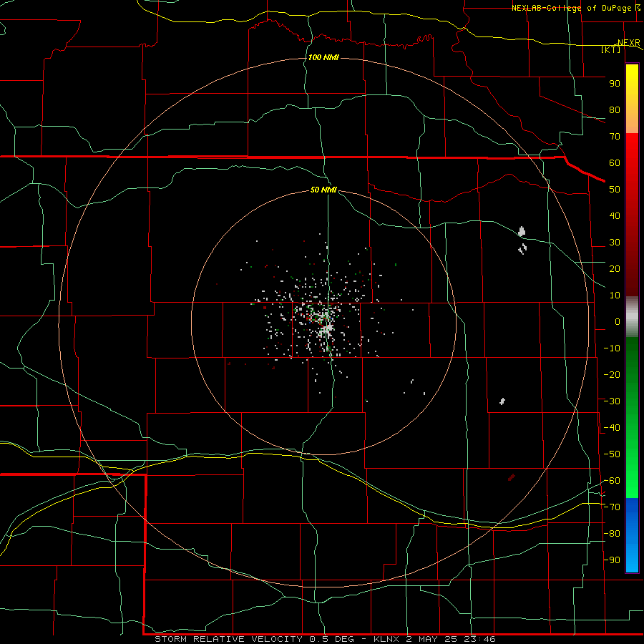Click the NEXR label above the scale
The width and height of the screenshot is (644, 644).
tap(628, 43)
